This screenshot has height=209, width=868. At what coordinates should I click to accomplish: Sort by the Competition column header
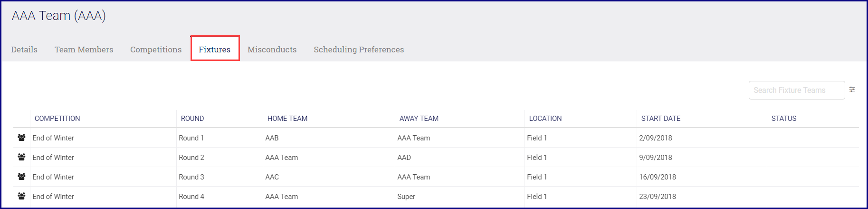click(57, 119)
